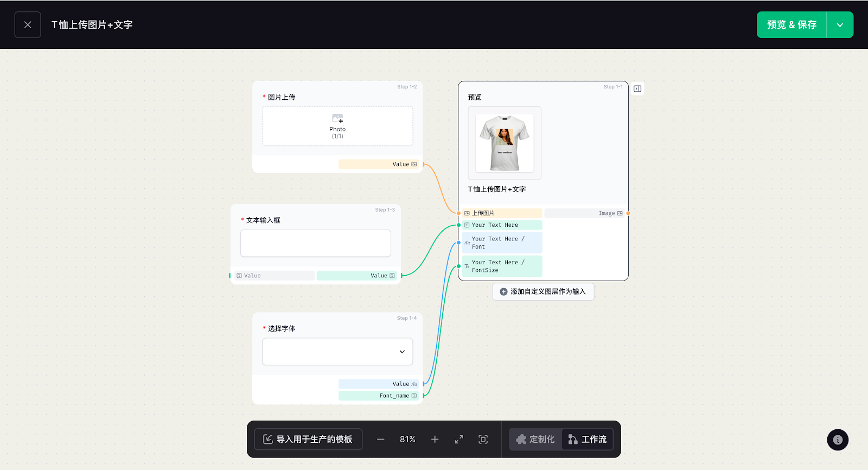Zoom out with the minus icon

coord(380,439)
